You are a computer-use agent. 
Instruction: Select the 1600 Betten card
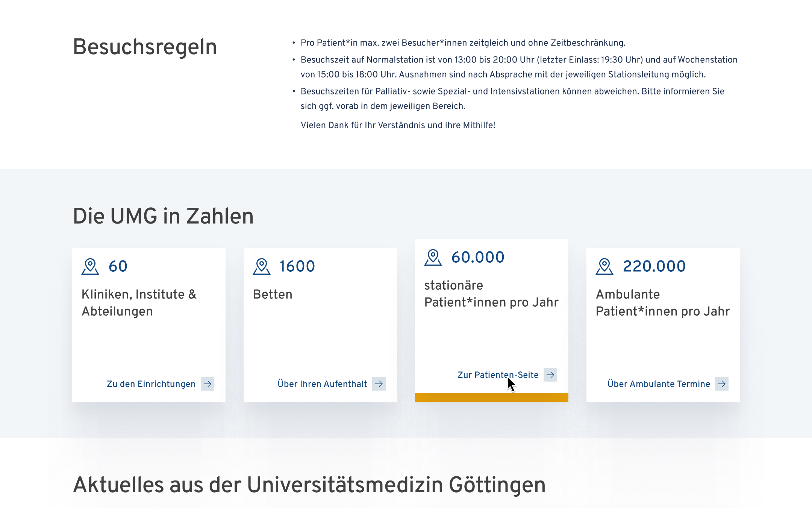320,324
